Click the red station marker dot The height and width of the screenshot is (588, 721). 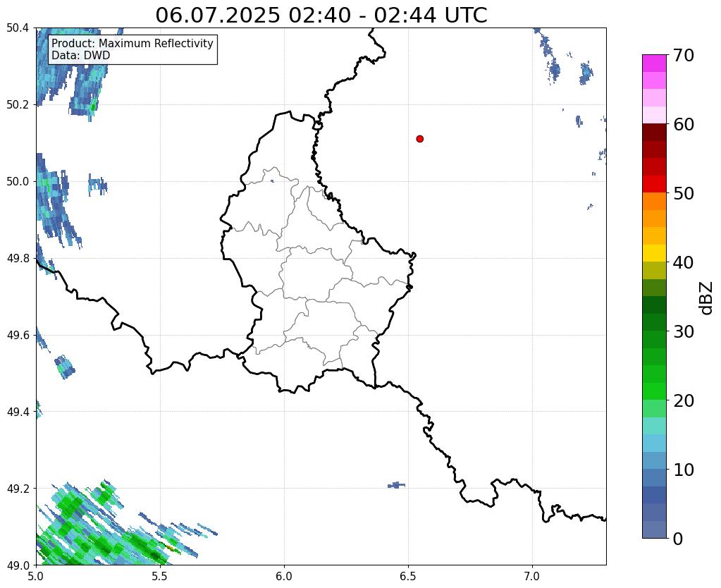pos(420,139)
